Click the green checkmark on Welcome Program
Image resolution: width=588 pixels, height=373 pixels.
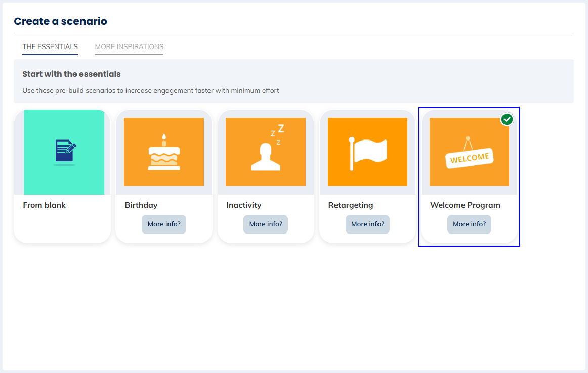click(507, 119)
